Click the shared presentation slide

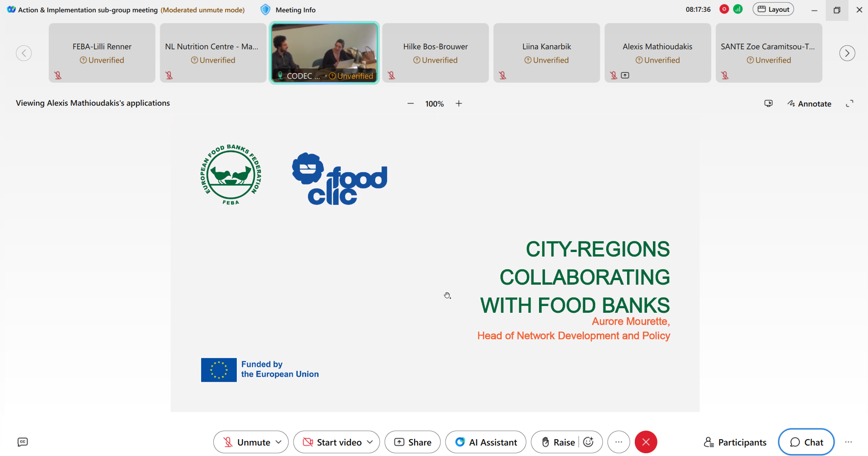coord(435,264)
